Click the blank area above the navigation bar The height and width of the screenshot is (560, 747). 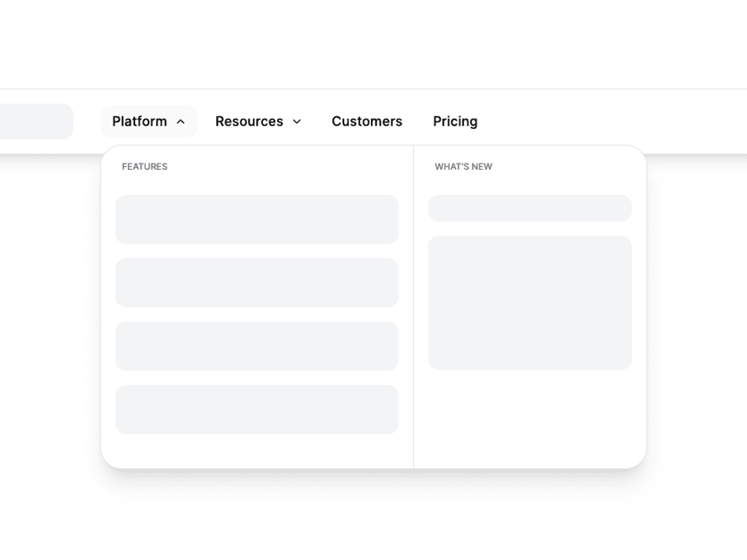374,44
